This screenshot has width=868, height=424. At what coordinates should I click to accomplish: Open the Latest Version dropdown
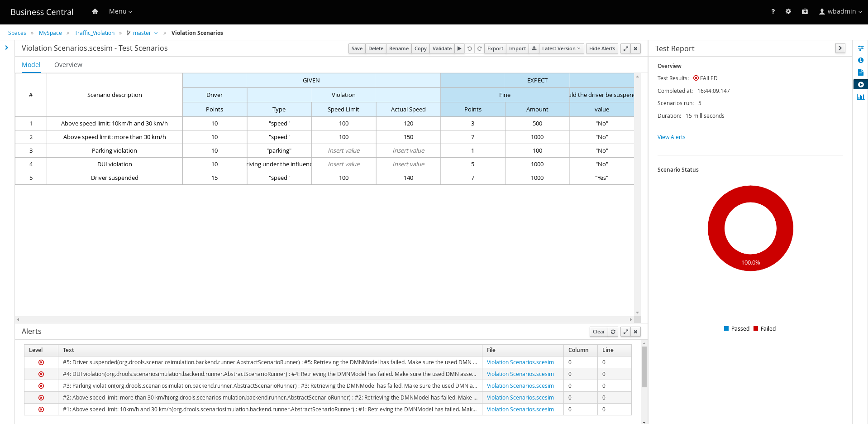tap(561, 48)
